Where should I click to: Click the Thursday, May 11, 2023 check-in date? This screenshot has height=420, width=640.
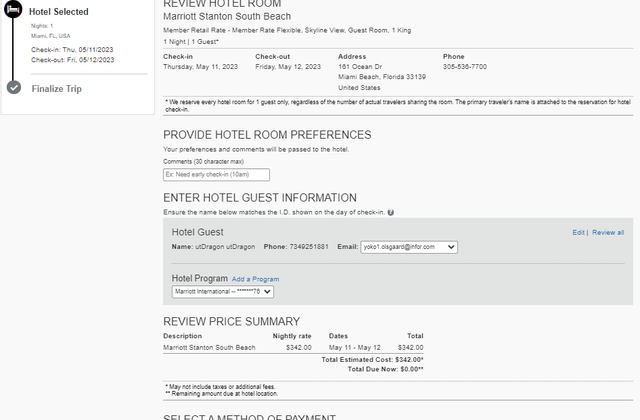[x=199, y=67]
